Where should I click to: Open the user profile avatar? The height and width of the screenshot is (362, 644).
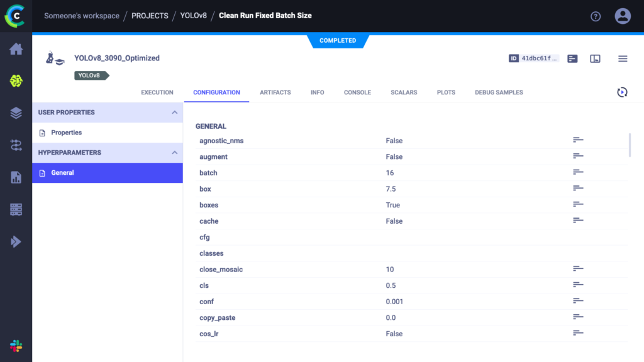click(x=623, y=16)
